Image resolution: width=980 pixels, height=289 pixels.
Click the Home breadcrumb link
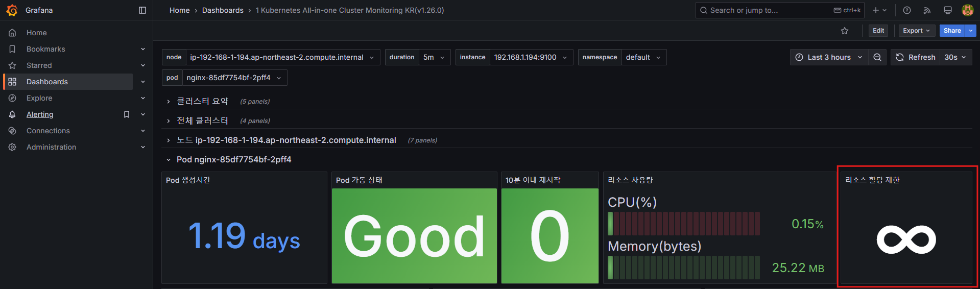180,10
